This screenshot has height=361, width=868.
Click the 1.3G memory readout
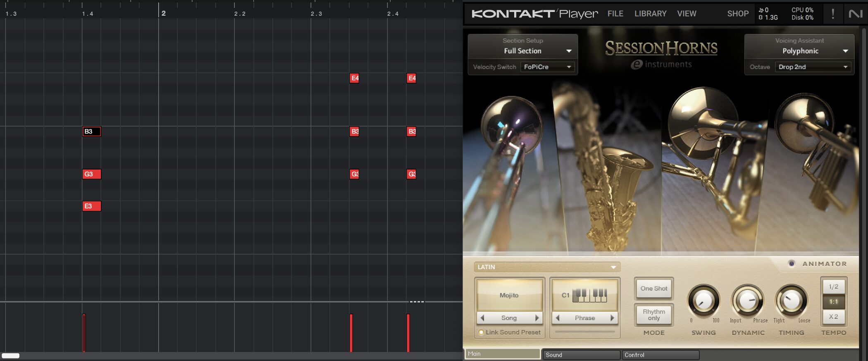click(768, 17)
